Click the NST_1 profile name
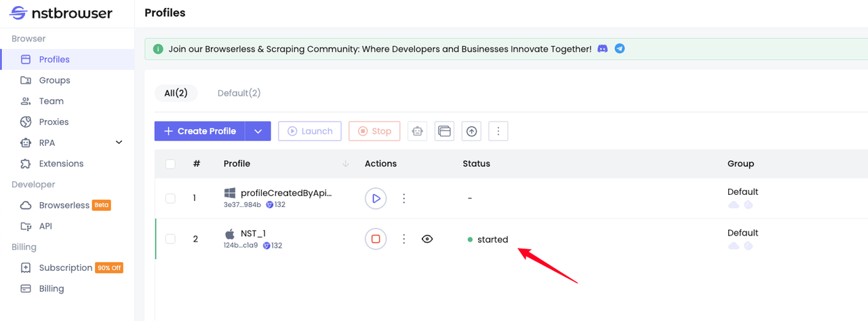The height and width of the screenshot is (321, 868). click(253, 233)
